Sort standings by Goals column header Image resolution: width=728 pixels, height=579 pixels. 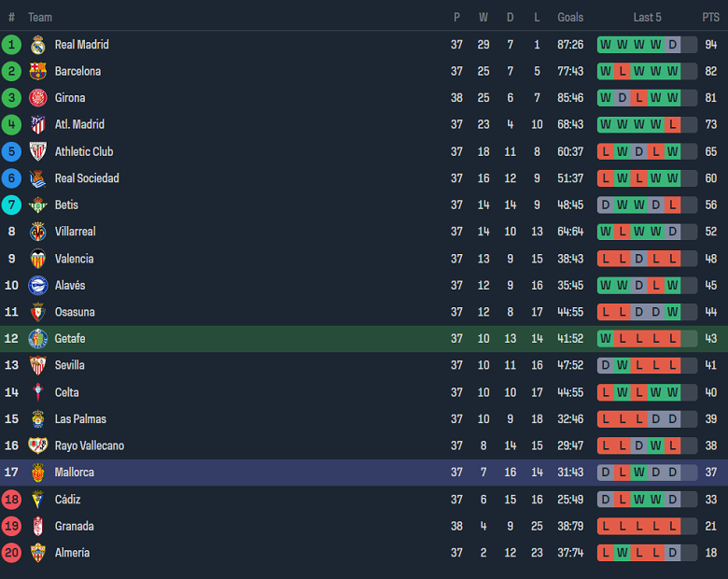coord(570,17)
